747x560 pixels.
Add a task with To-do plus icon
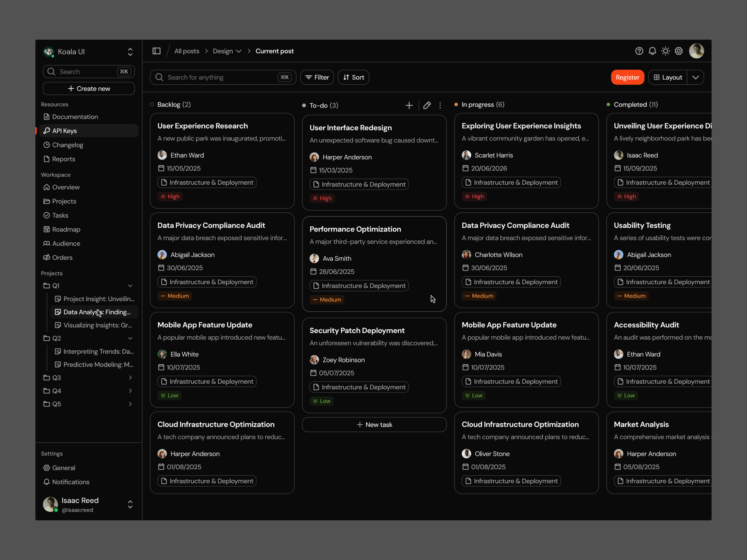click(409, 105)
